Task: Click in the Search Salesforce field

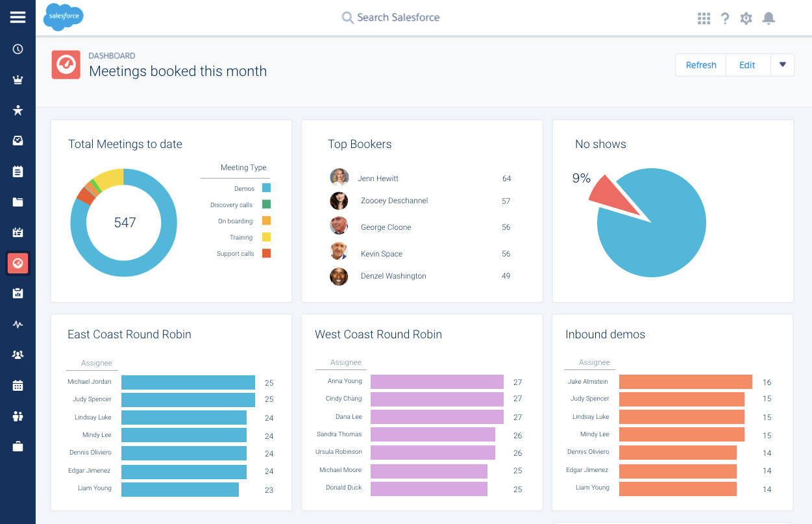Action: tap(398, 18)
